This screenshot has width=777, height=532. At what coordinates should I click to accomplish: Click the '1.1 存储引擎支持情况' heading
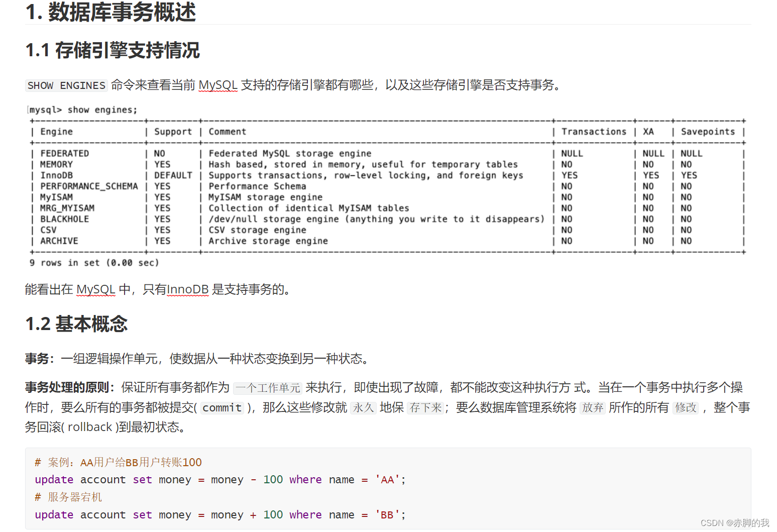pos(113,50)
